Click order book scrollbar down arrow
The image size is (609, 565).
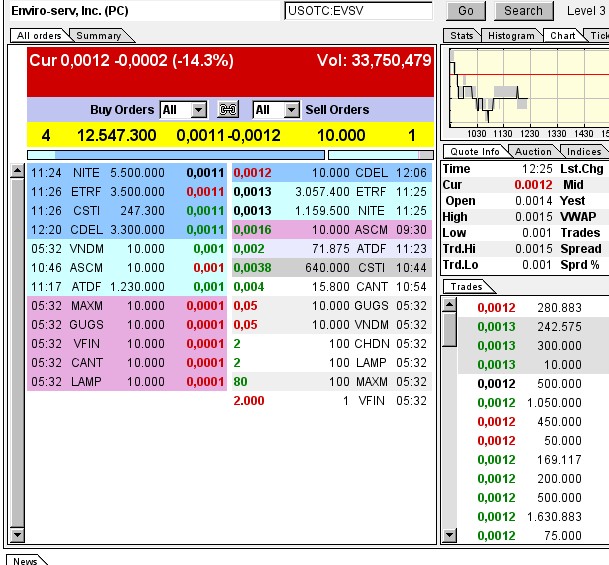[17, 535]
